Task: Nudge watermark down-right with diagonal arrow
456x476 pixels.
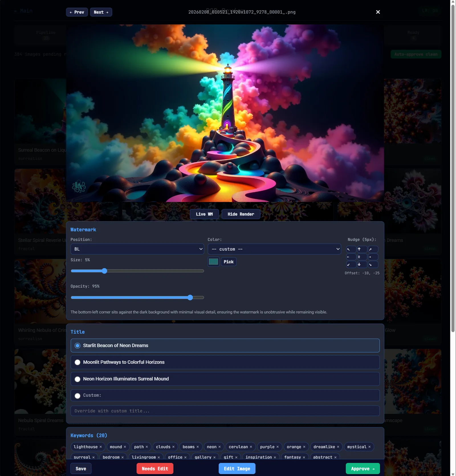Action: (373, 264)
